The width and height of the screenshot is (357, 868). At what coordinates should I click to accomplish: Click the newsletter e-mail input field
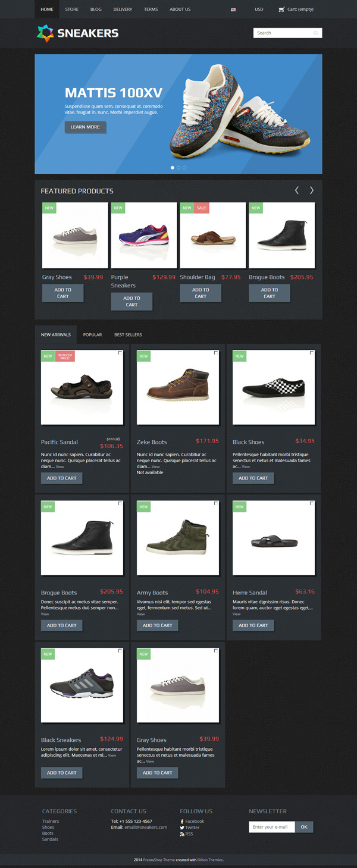click(x=272, y=827)
